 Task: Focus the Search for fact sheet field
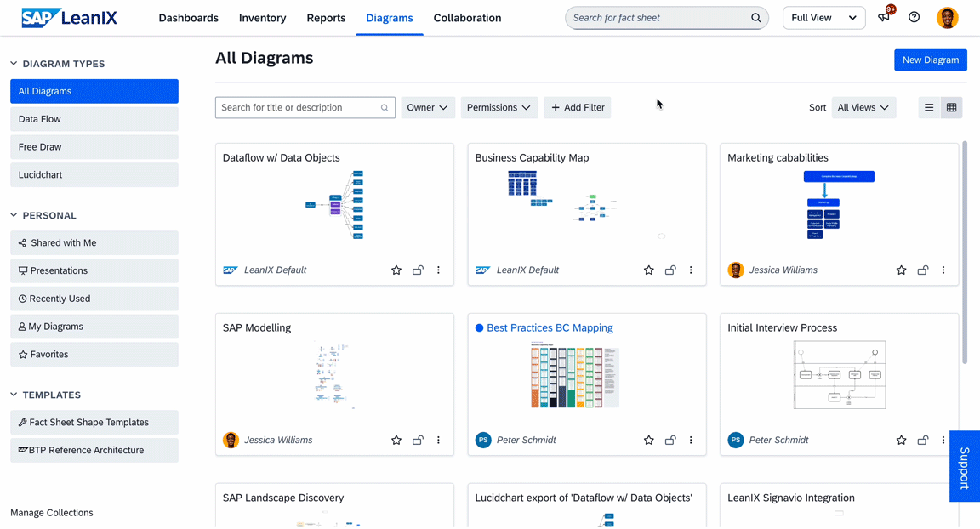(667, 18)
